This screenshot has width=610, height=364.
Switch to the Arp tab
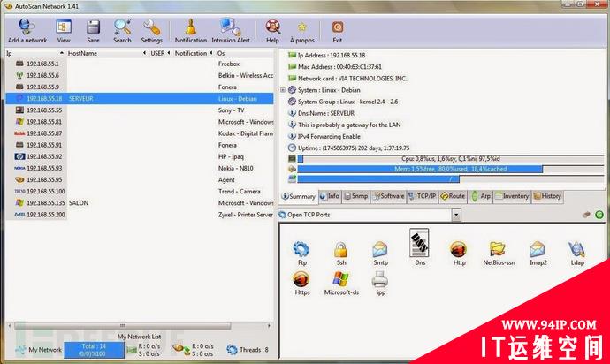coord(481,196)
